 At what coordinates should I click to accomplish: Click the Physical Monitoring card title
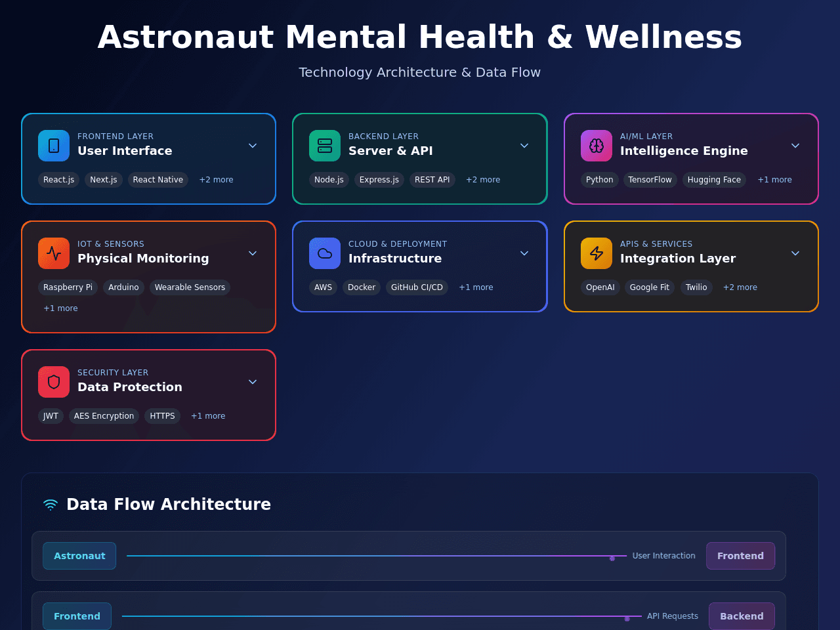(143, 259)
